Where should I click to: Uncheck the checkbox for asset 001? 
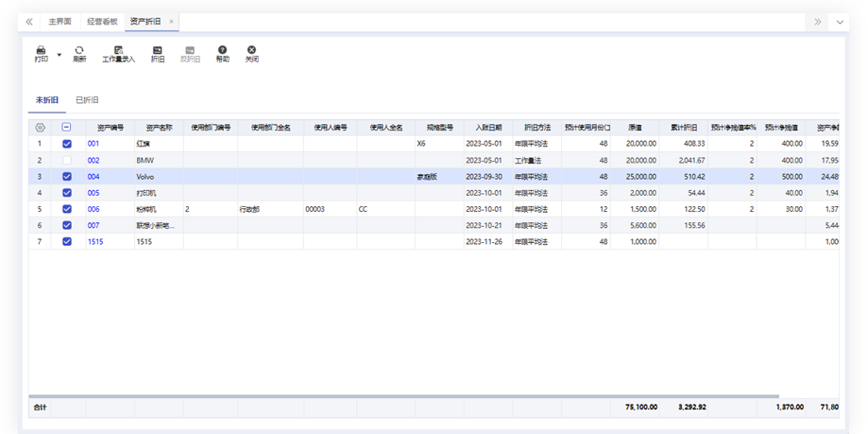point(66,144)
